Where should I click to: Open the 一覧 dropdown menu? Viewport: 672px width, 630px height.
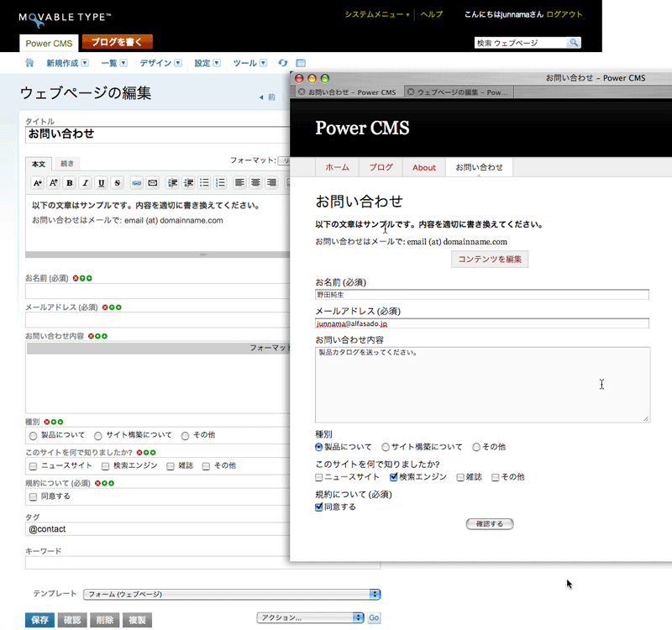[x=123, y=63]
